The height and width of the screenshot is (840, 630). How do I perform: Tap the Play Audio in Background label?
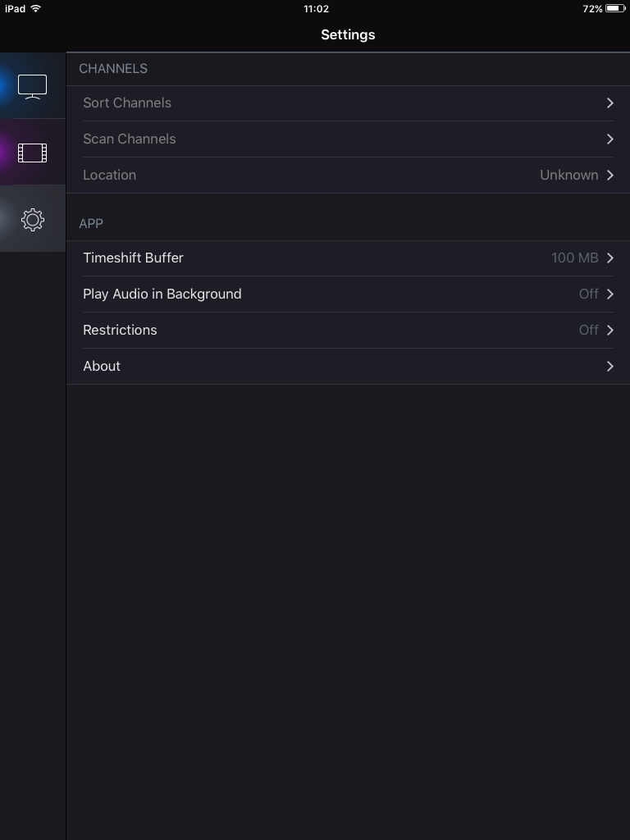click(162, 294)
